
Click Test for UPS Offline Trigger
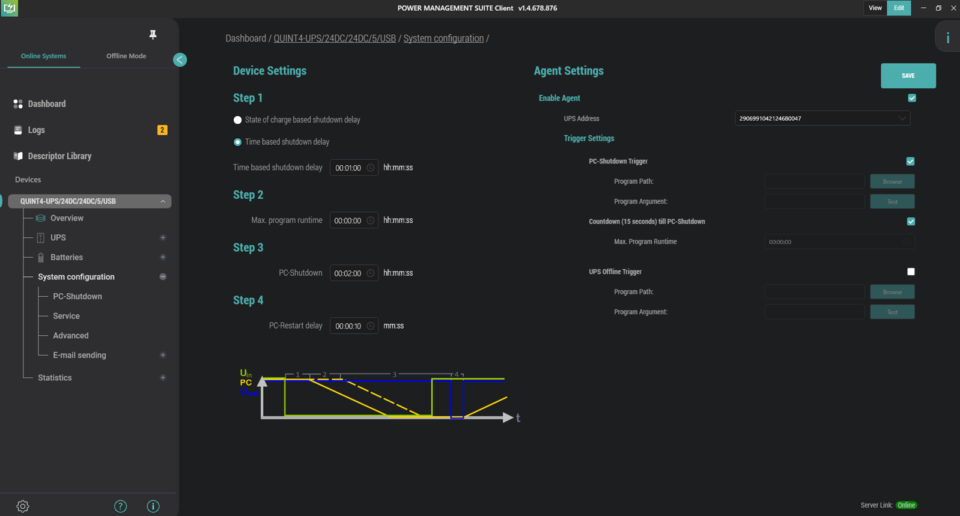pos(892,312)
